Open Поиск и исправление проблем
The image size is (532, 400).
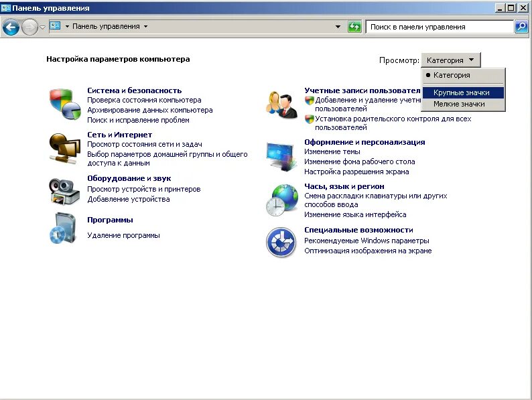click(x=139, y=120)
